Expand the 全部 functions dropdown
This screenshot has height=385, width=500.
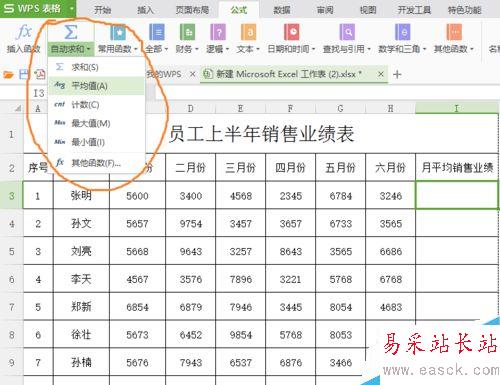[x=166, y=49]
